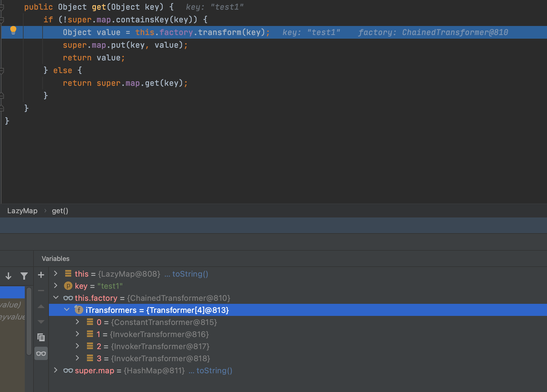Expand the InvokerTransformer@818 element
547x392 pixels.
[77, 358]
